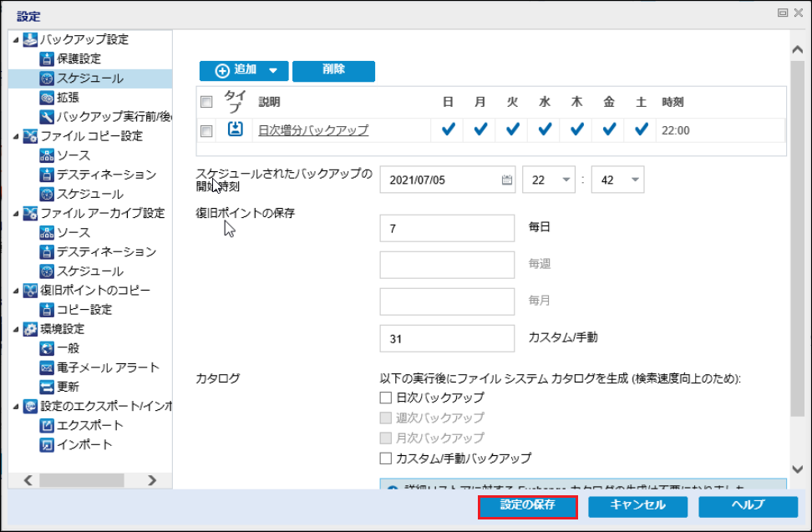Select バックアップ実行前/後 tree item
The width and height of the screenshot is (812, 532).
[x=114, y=117]
